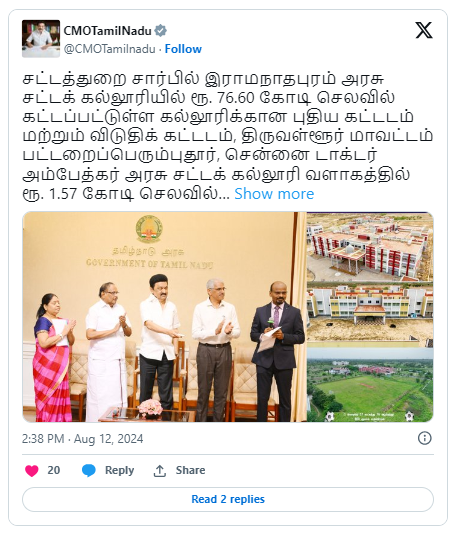Click the like count 20
The height and width of the screenshot is (542, 461).
click(x=54, y=470)
